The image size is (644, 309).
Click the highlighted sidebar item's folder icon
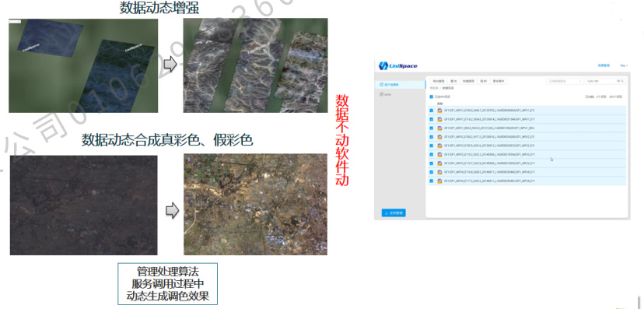coord(382,84)
